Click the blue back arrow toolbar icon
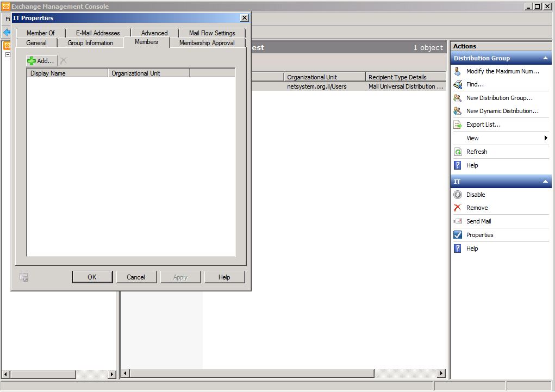Viewport: 555px width, 392px height. coord(7,32)
